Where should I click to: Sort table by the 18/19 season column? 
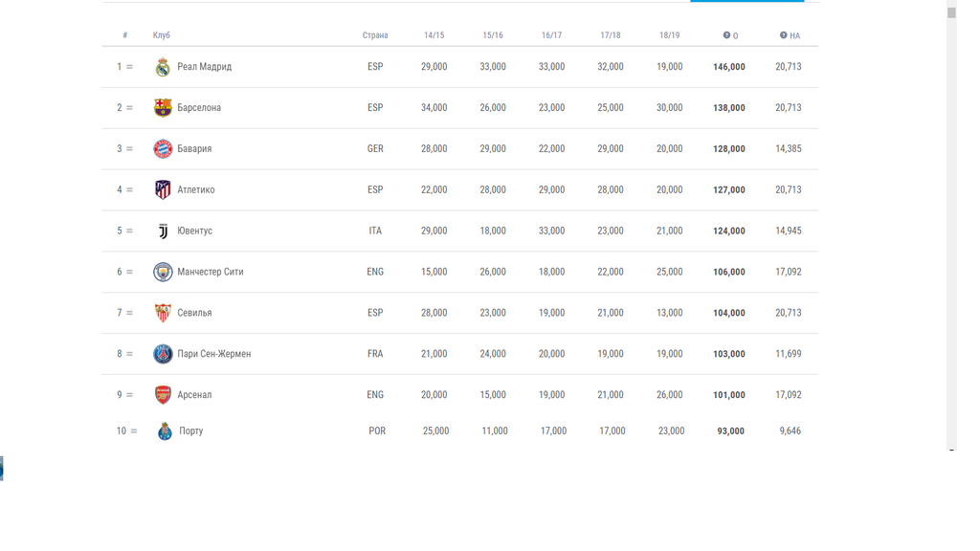669,35
